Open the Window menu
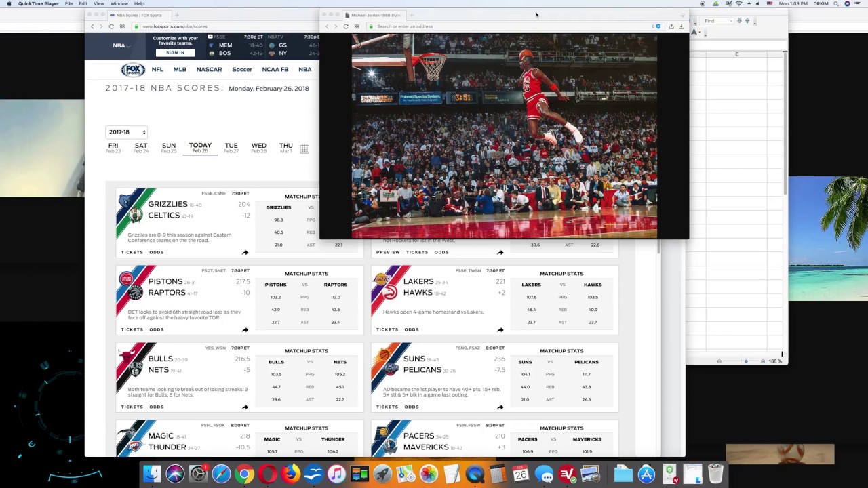868x488 pixels. pyautogui.click(x=119, y=3)
